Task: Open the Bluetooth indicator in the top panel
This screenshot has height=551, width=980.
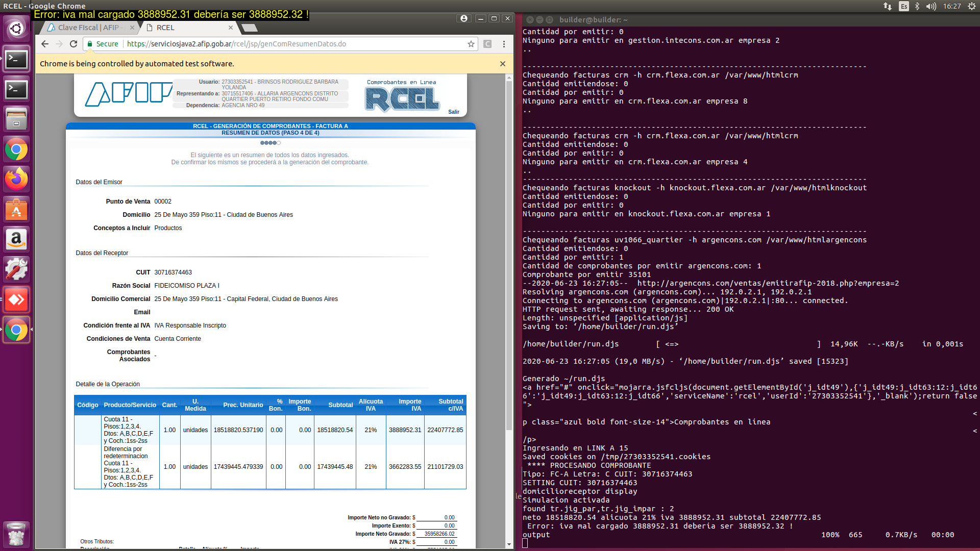Action: (917, 6)
